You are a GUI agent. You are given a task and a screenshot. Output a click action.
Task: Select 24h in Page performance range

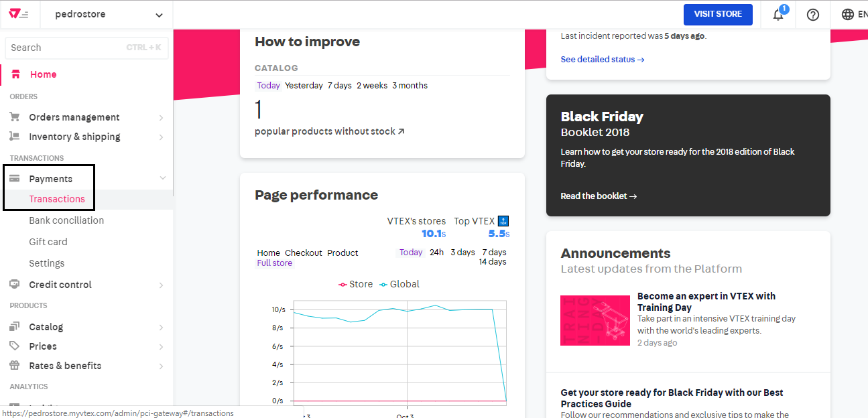[x=437, y=252]
